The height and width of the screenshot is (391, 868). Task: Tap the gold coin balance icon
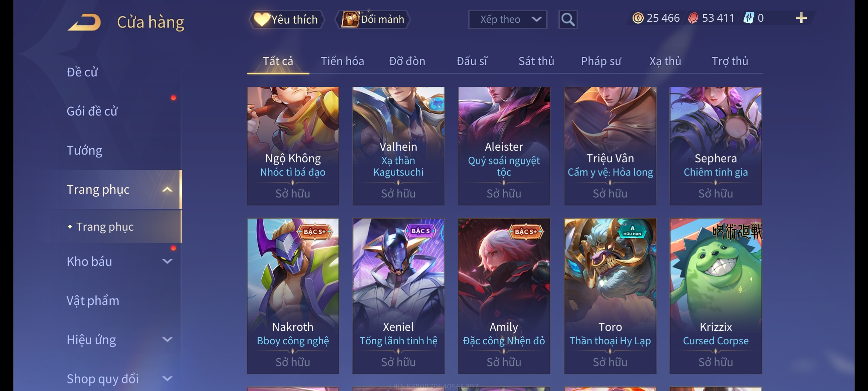tap(638, 18)
